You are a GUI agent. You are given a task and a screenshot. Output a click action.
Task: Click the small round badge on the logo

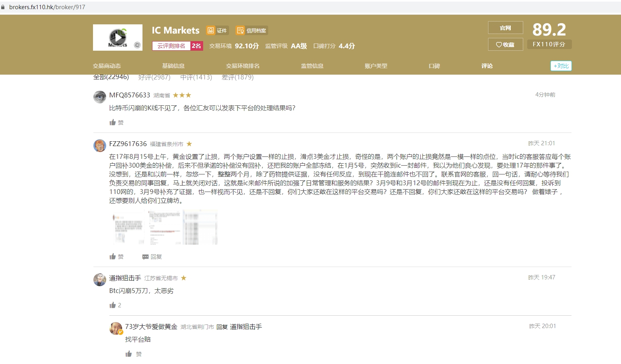pos(137,45)
